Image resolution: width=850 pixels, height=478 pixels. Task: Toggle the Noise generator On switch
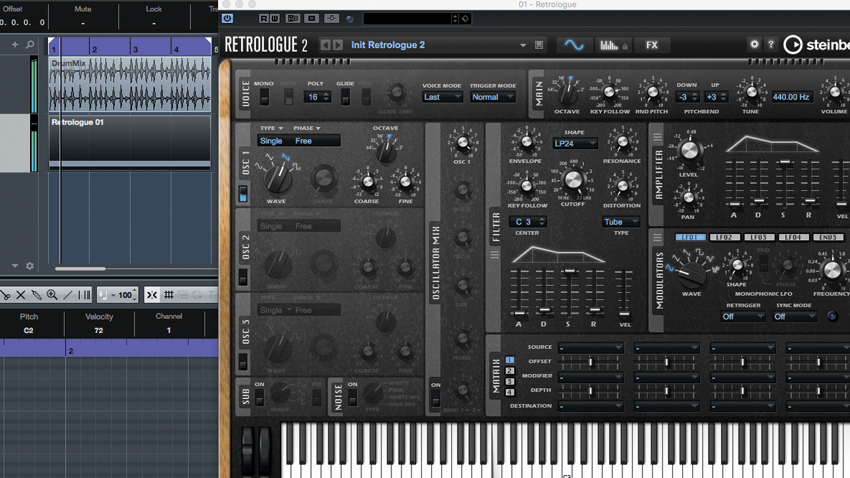(x=352, y=398)
